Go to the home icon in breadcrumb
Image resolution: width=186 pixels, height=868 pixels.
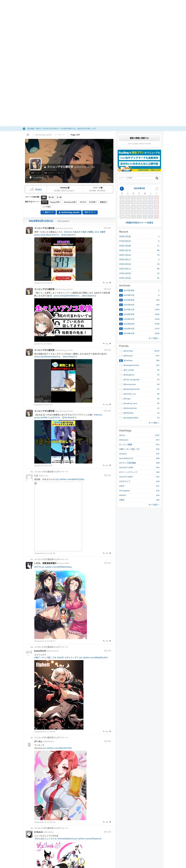(x=28, y=135)
